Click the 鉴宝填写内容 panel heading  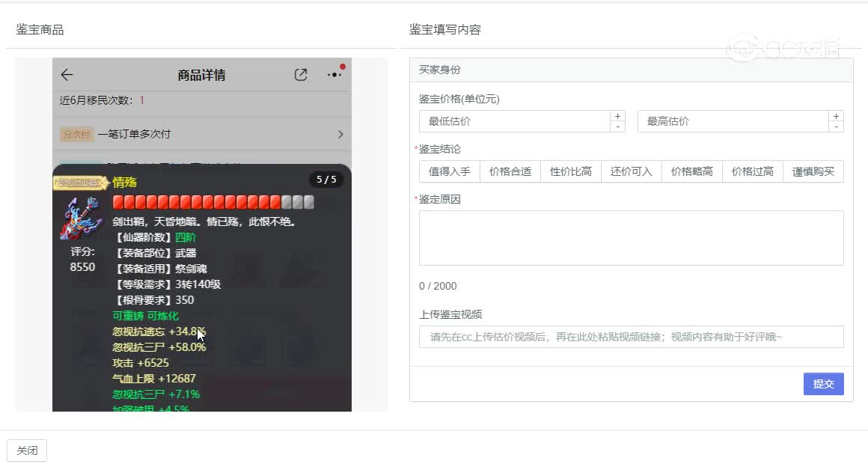(445, 30)
